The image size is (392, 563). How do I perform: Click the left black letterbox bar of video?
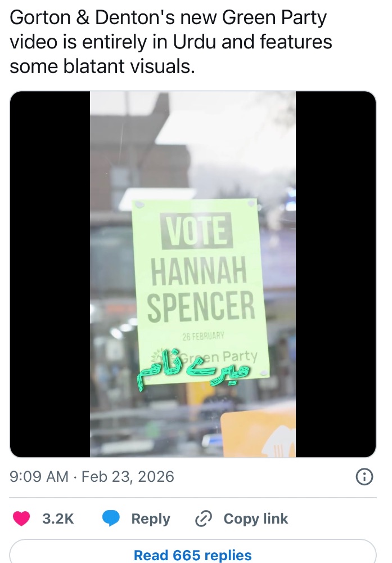[x=50, y=274]
